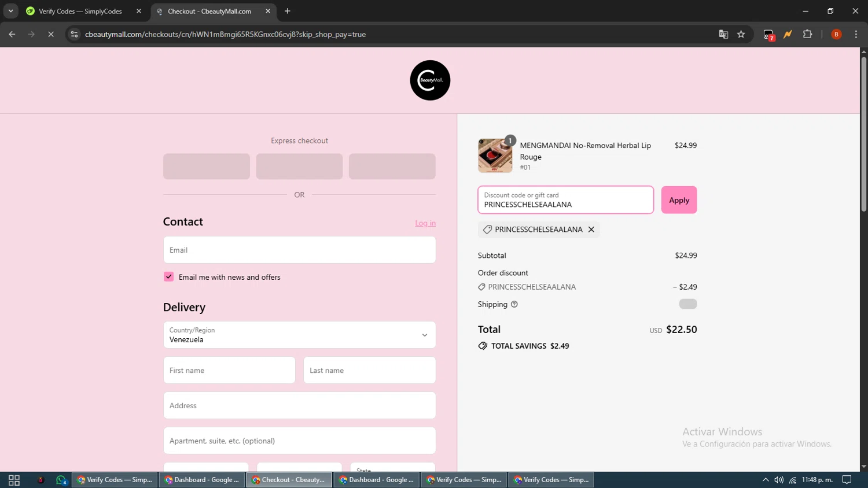Show hidden system tray icons
Screen dimensions: 868x488
click(766, 480)
